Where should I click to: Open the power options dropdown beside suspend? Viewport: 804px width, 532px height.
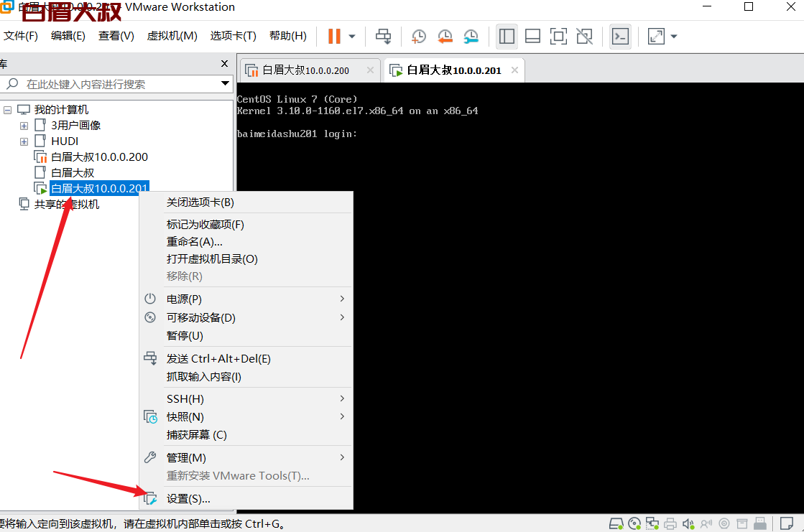click(352, 37)
